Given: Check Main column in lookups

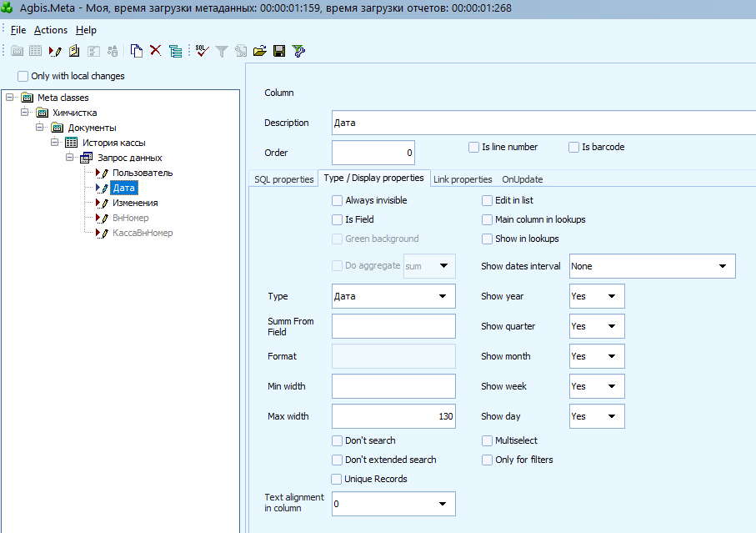Looking at the screenshot, I should 487,219.
